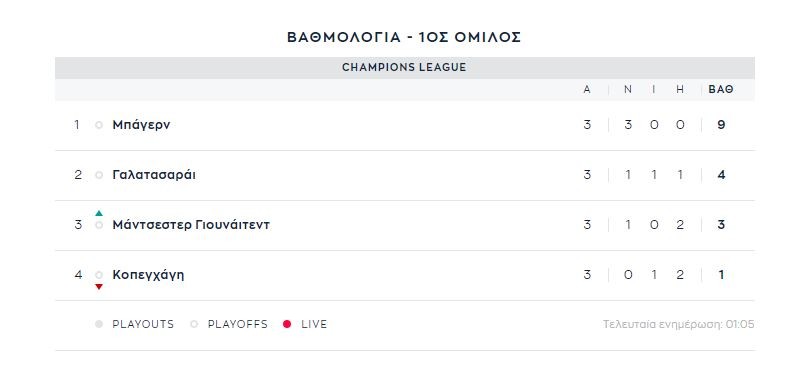Open the Μάντσεστερ Γιουνάιτεντ team link
807x382 pixels.
191,225
